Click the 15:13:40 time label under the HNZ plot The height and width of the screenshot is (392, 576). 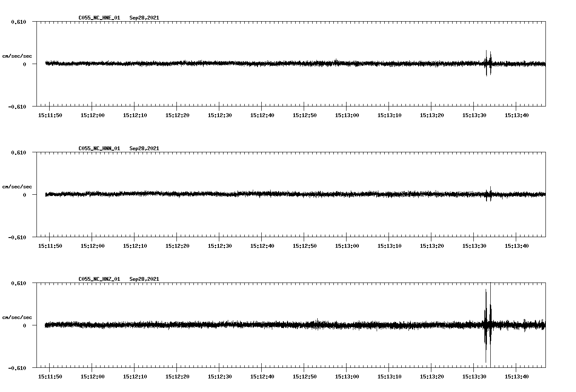517,377
